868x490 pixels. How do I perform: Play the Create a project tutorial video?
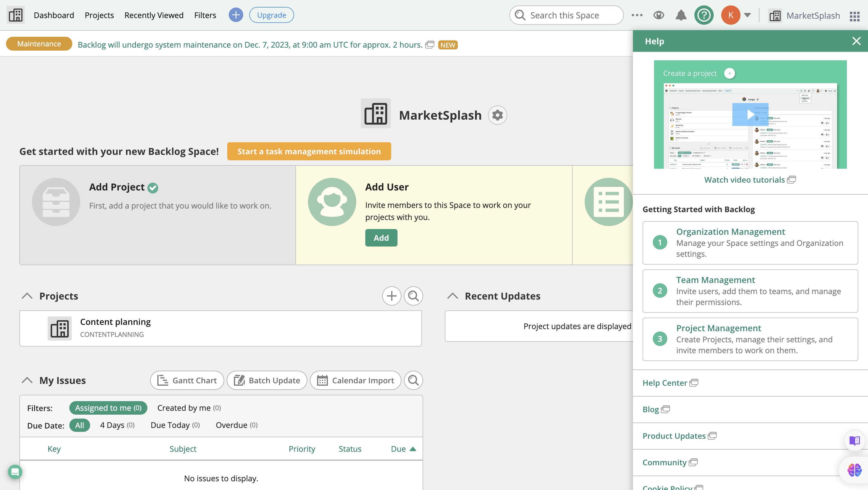coord(750,115)
